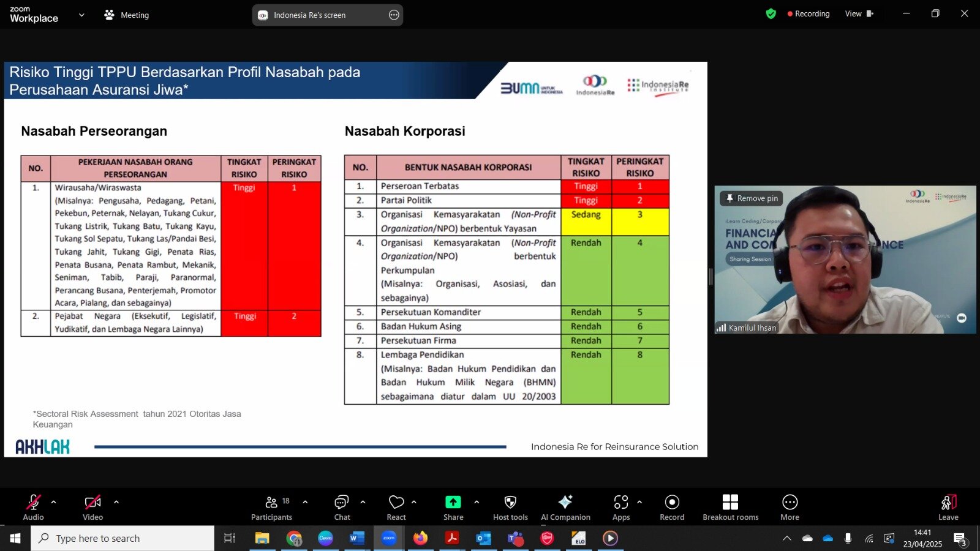980x551 pixels.
Task: Open the notification center icon
Action: pos(960,539)
